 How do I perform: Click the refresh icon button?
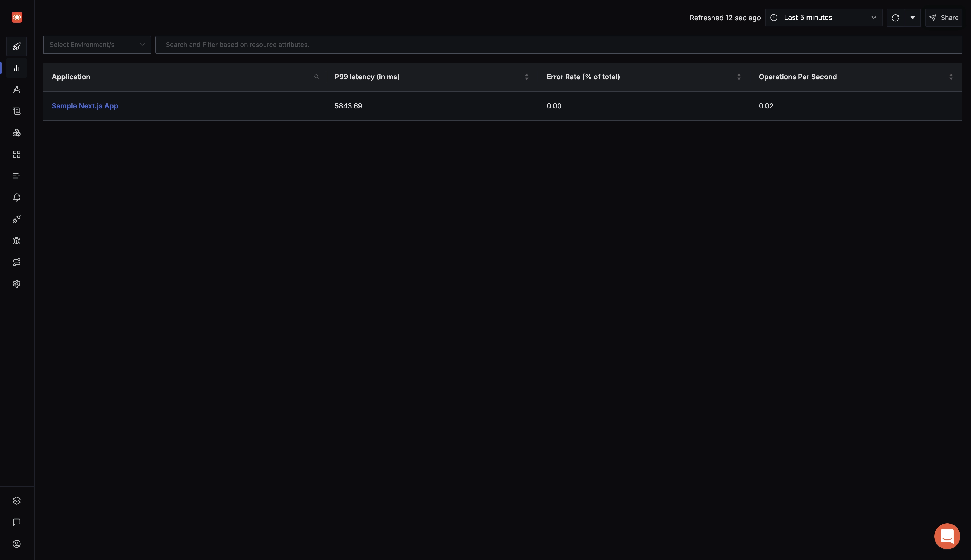point(895,18)
